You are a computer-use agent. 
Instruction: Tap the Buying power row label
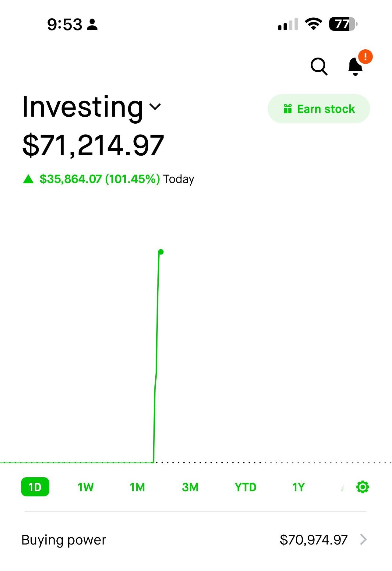click(64, 540)
